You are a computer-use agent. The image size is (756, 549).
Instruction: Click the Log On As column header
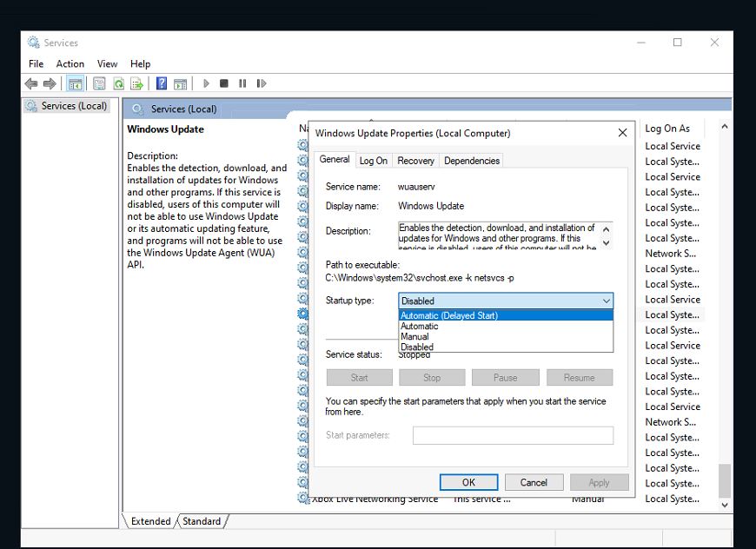(x=667, y=129)
